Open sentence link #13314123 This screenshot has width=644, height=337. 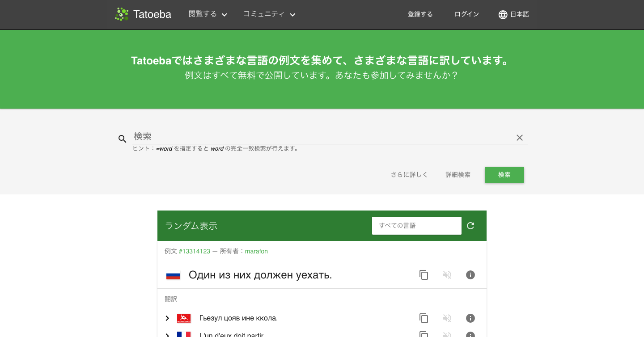pos(195,251)
